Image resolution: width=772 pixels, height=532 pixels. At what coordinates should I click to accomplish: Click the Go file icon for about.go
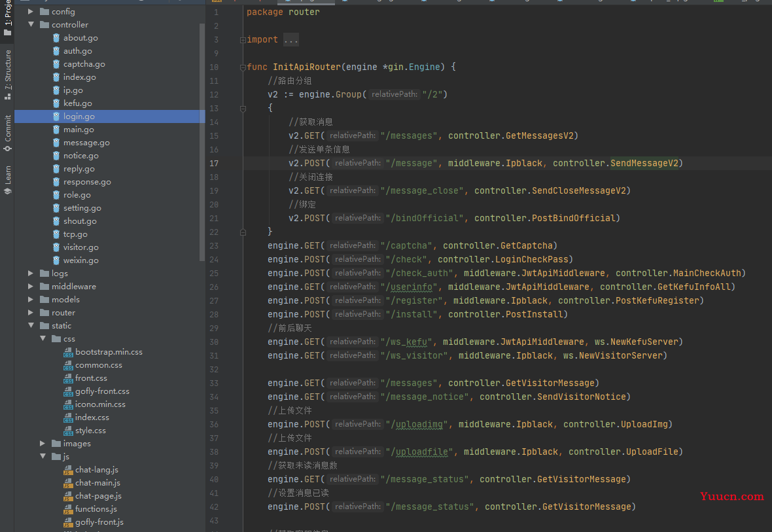coord(56,37)
